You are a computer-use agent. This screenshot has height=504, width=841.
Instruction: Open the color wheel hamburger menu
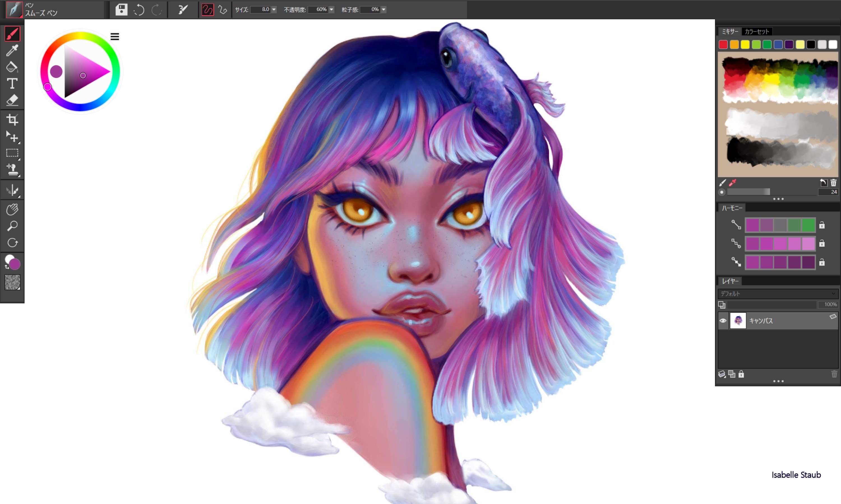(x=115, y=36)
